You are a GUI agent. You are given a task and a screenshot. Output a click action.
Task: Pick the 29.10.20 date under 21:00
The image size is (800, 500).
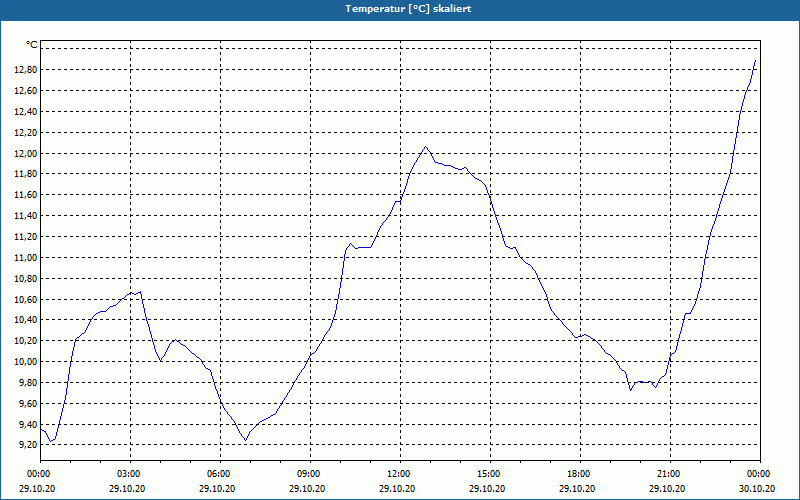click(x=667, y=488)
